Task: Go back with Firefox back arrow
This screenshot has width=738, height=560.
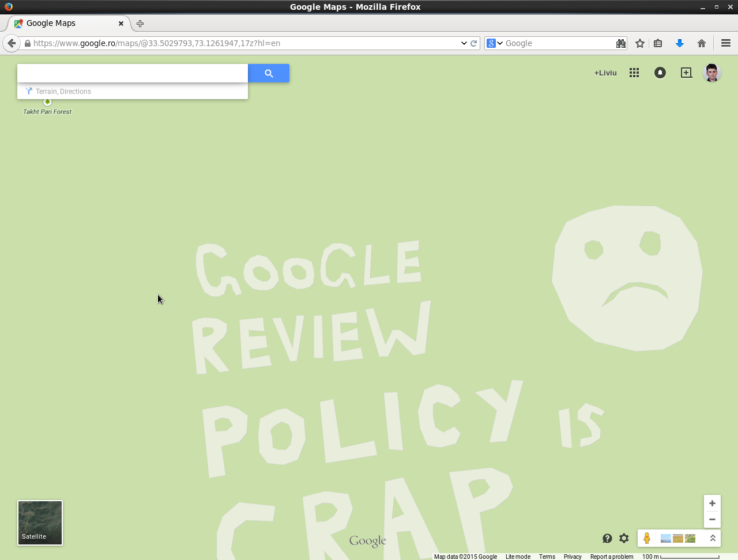Action: [x=12, y=43]
